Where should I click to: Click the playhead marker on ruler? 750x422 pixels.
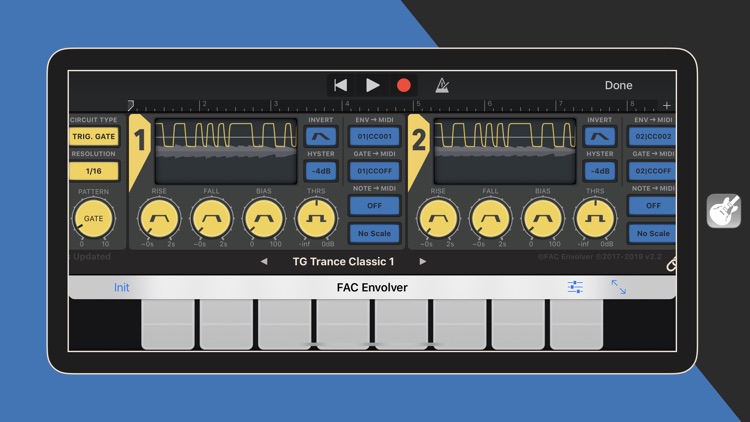[x=131, y=105]
